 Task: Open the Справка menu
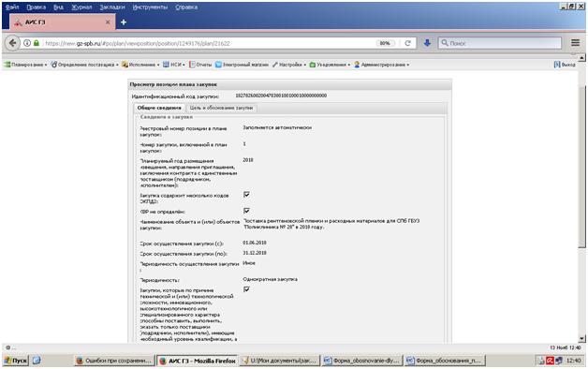click(186, 7)
